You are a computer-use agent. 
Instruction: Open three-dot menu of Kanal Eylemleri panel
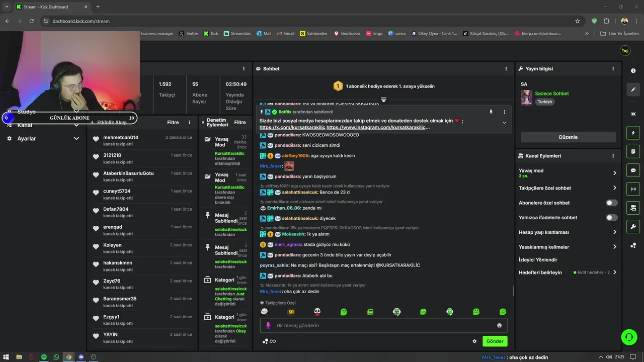pyautogui.click(x=613, y=156)
